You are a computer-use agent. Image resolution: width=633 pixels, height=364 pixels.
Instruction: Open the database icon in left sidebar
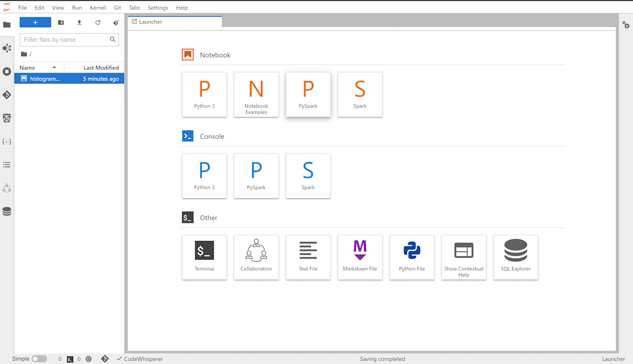click(7, 212)
